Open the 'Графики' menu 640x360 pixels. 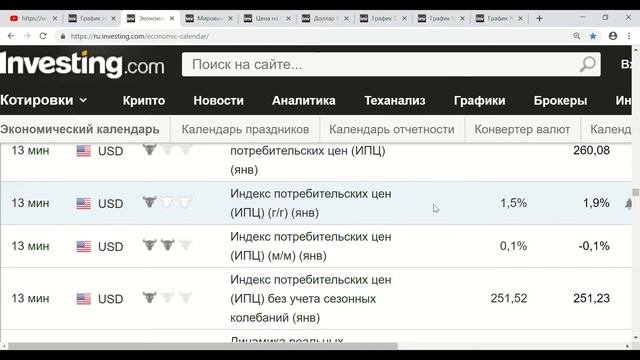click(480, 100)
